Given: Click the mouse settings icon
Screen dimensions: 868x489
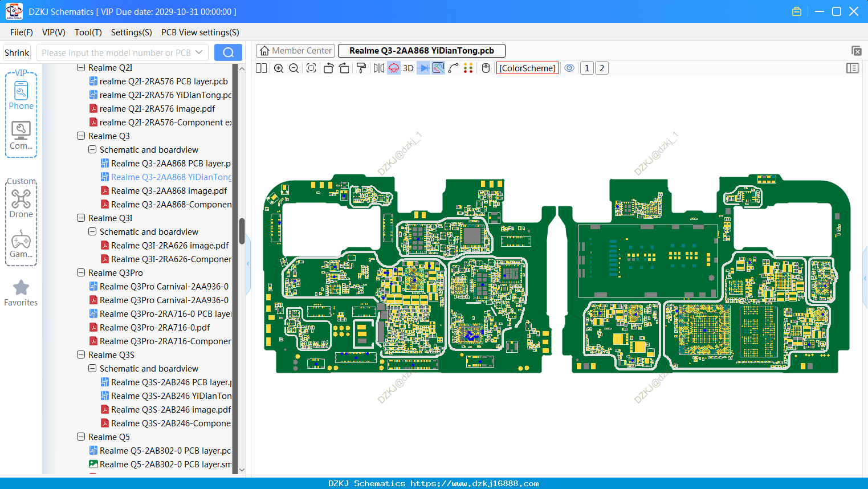Looking at the screenshot, I should (486, 68).
